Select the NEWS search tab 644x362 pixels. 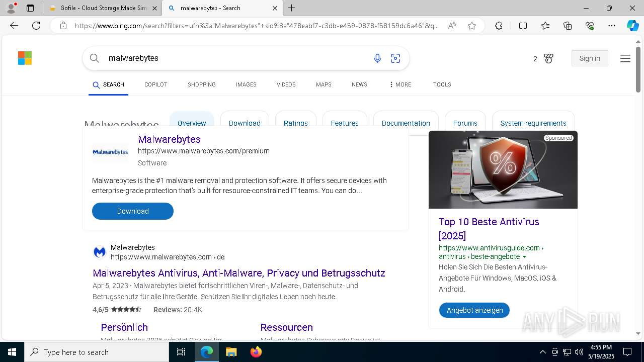(359, 84)
